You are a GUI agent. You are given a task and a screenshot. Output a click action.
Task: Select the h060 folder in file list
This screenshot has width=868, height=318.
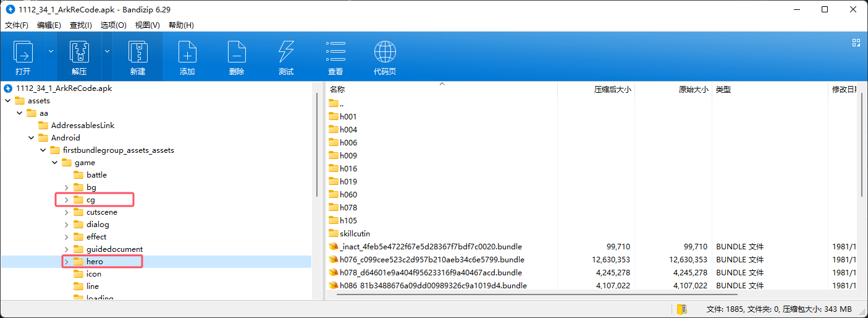click(x=343, y=194)
